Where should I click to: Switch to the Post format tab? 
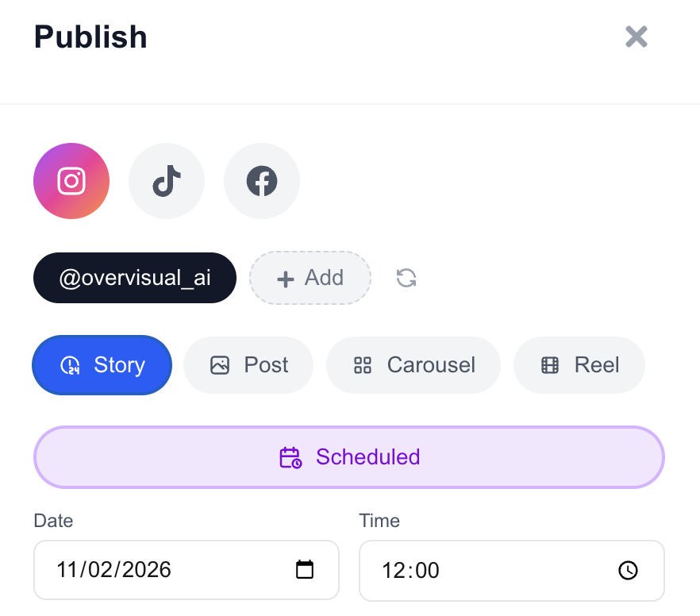point(248,365)
